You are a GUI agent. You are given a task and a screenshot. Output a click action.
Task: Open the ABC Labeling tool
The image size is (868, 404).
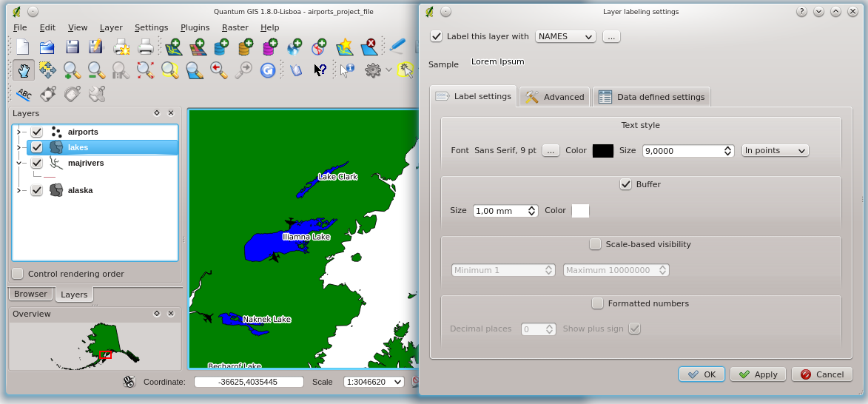(x=24, y=94)
